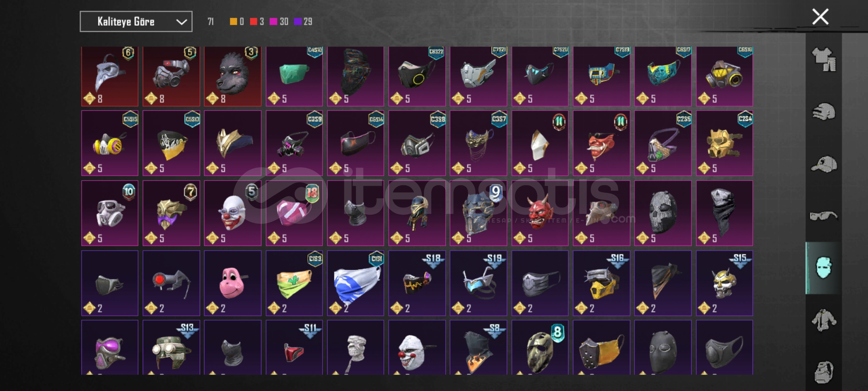This screenshot has height=391, width=868.
Task: Open the jacket category icon
Action: (x=824, y=320)
